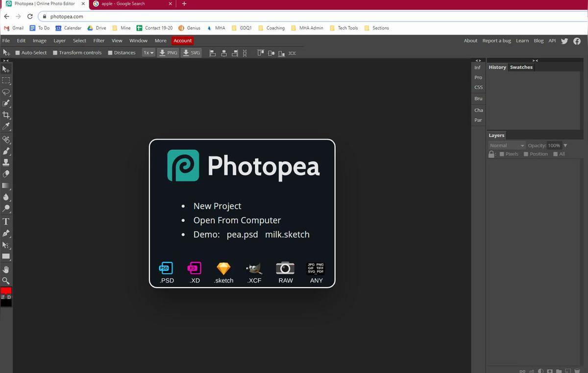Click the New Folder icon in Layers panel
Viewport: 588px width, 373px height.
tap(560, 371)
